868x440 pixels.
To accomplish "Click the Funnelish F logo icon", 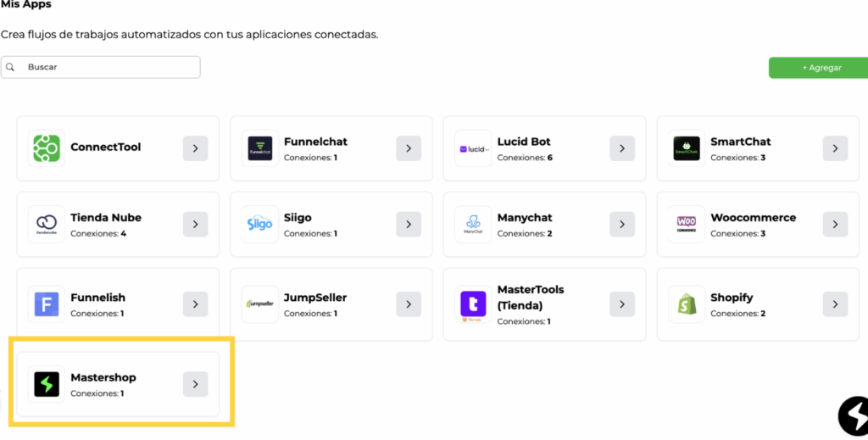I will (46, 304).
